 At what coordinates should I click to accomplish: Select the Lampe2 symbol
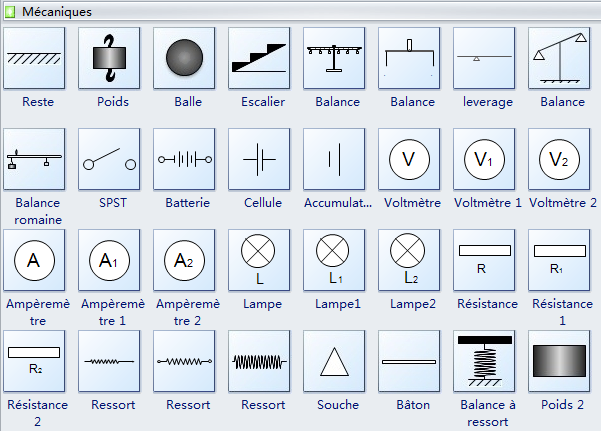(409, 260)
